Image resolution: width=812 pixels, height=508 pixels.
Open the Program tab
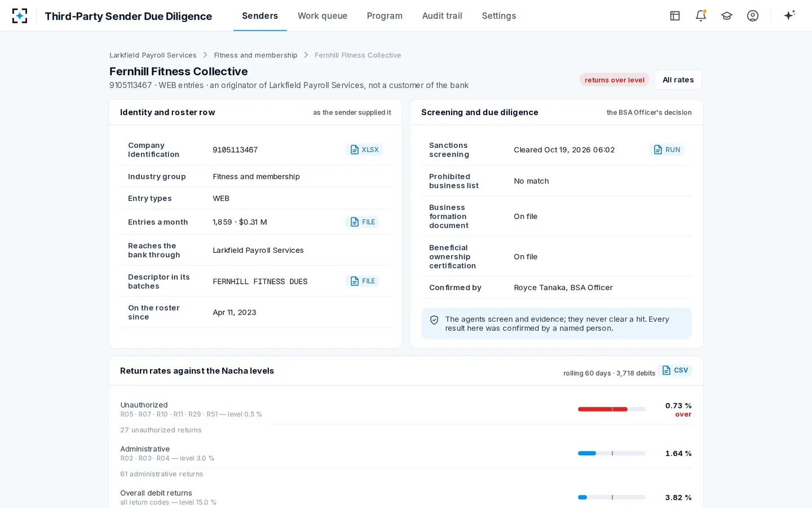[385, 16]
